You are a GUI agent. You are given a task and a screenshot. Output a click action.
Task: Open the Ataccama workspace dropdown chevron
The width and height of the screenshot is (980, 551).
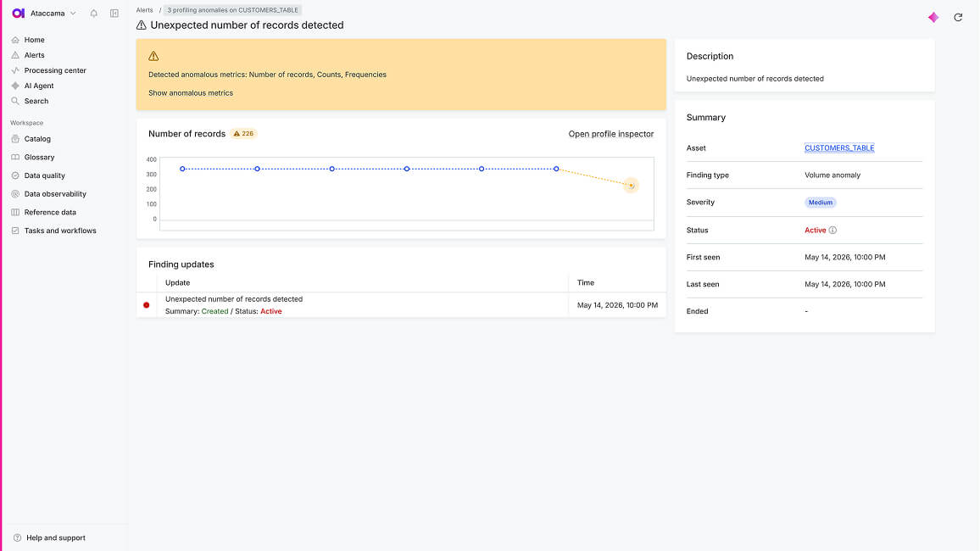[73, 13]
